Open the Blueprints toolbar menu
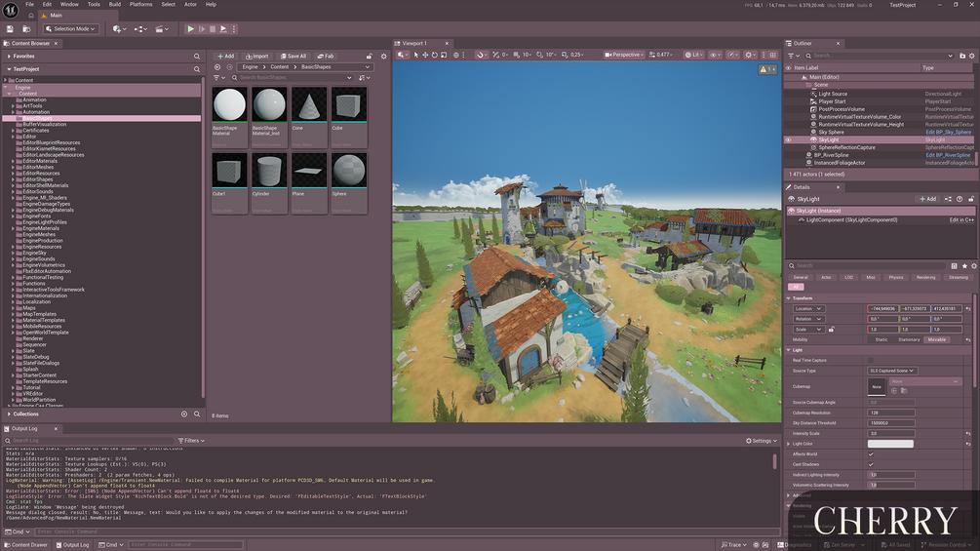 [140, 28]
